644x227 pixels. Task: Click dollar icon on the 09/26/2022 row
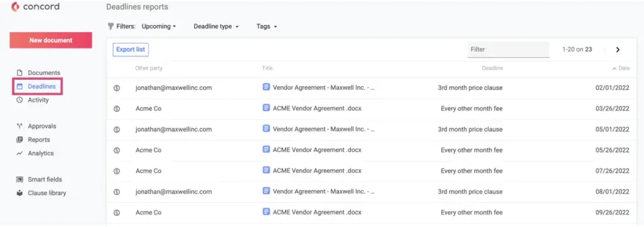116,213
